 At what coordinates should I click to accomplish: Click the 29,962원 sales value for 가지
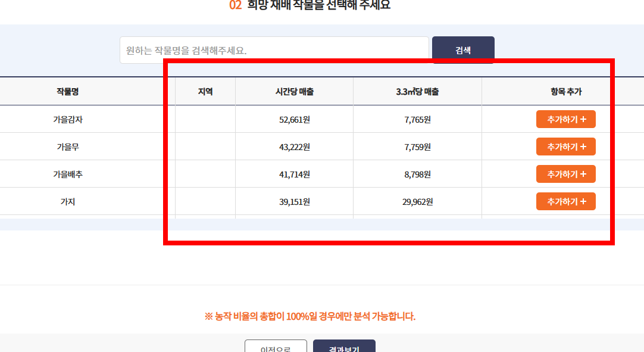pyautogui.click(x=417, y=201)
